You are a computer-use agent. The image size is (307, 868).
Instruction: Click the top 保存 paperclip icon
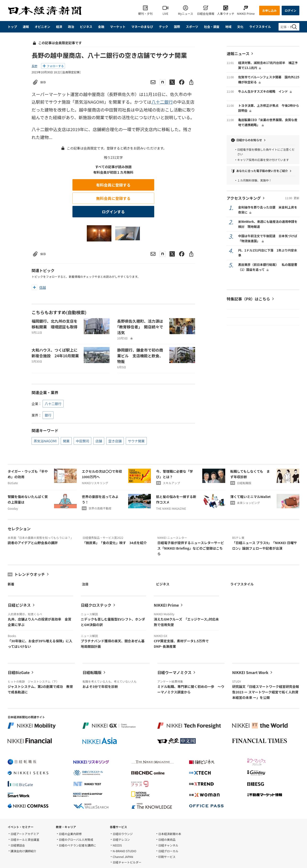point(35,82)
